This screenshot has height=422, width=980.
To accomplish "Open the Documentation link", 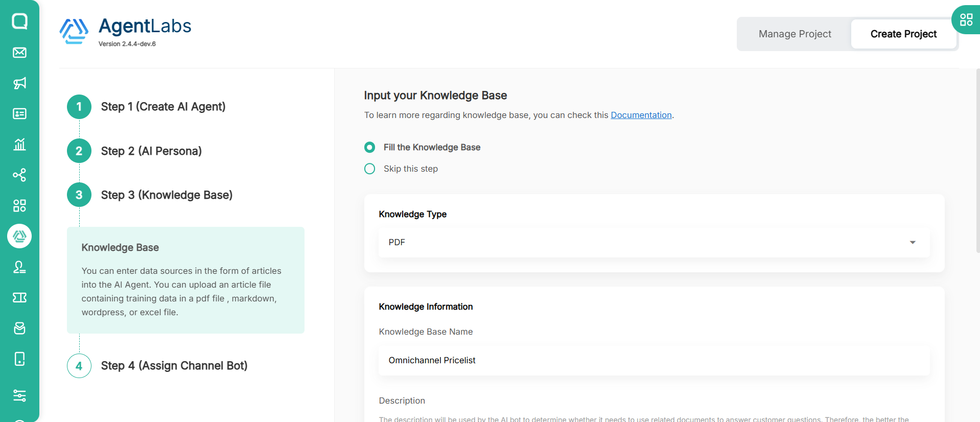I will (641, 115).
